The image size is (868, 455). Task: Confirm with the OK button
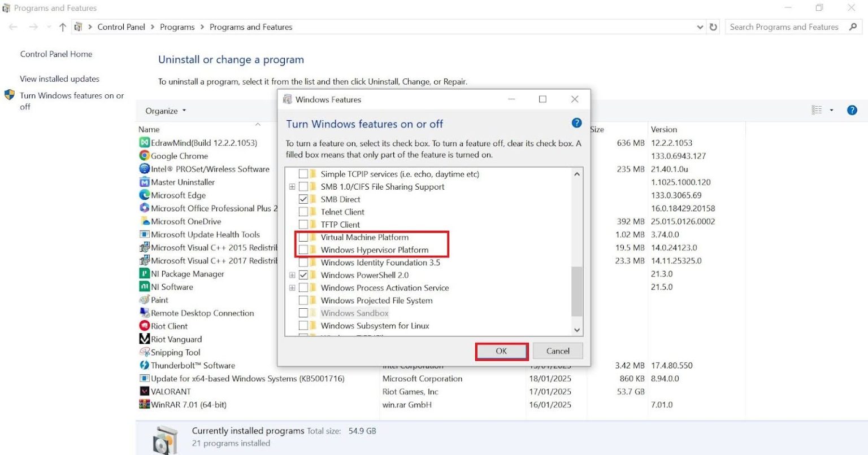[x=502, y=351]
